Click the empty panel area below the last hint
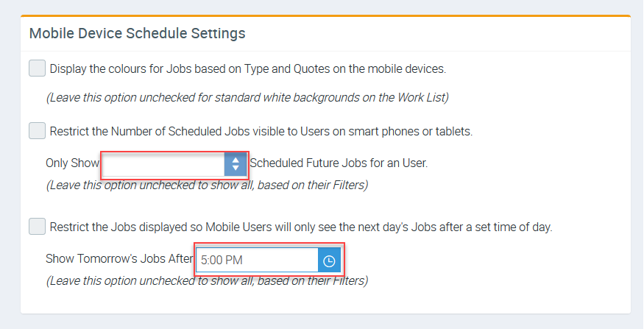Screen dimensions: 644x329 (x=325, y=302)
